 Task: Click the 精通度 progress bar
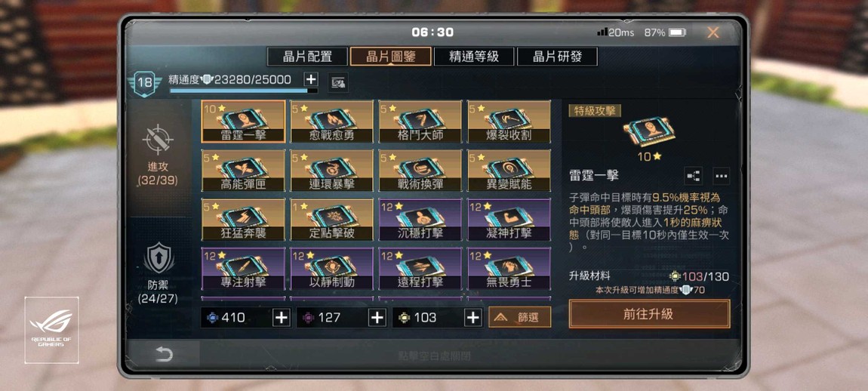[x=244, y=91]
